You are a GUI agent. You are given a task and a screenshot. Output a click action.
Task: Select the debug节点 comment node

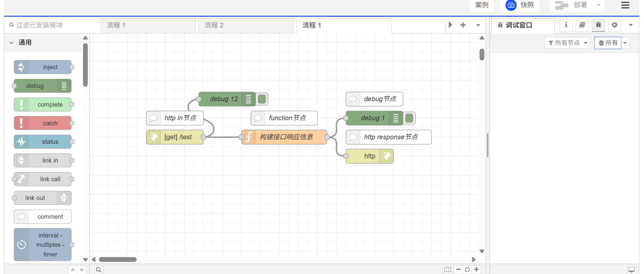pos(374,99)
